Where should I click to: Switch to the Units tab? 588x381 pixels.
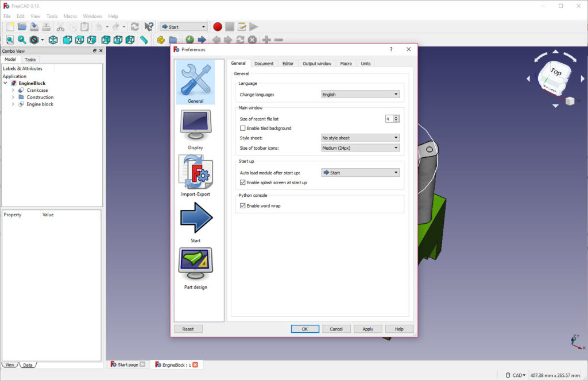[x=366, y=64]
